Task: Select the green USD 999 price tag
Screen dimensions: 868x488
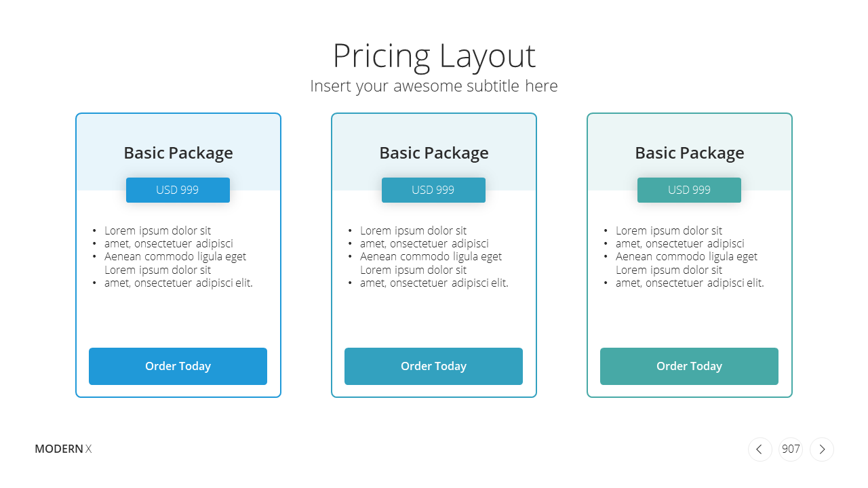Action: [x=689, y=190]
